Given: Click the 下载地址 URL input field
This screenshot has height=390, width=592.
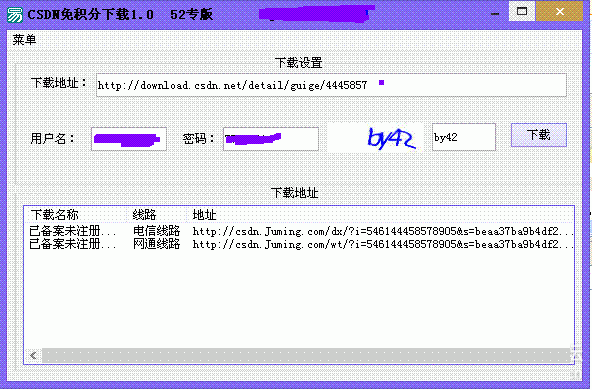Looking at the screenshot, I should coord(331,85).
